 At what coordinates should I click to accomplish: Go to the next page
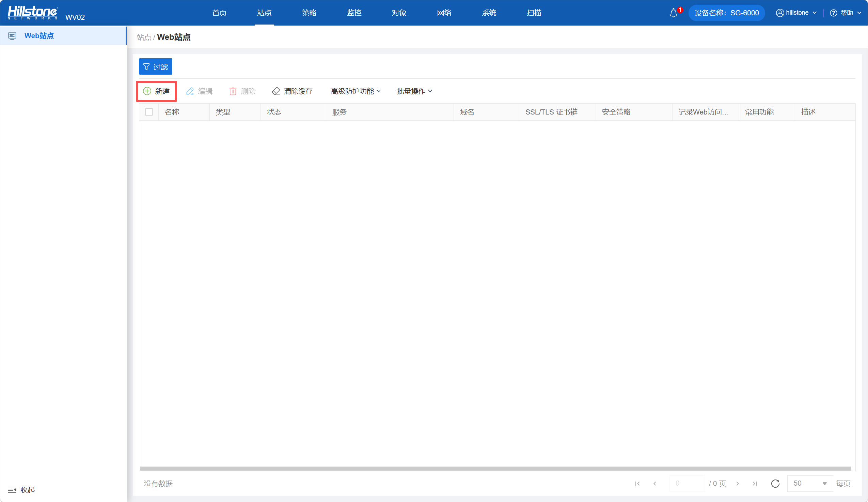pos(738,483)
